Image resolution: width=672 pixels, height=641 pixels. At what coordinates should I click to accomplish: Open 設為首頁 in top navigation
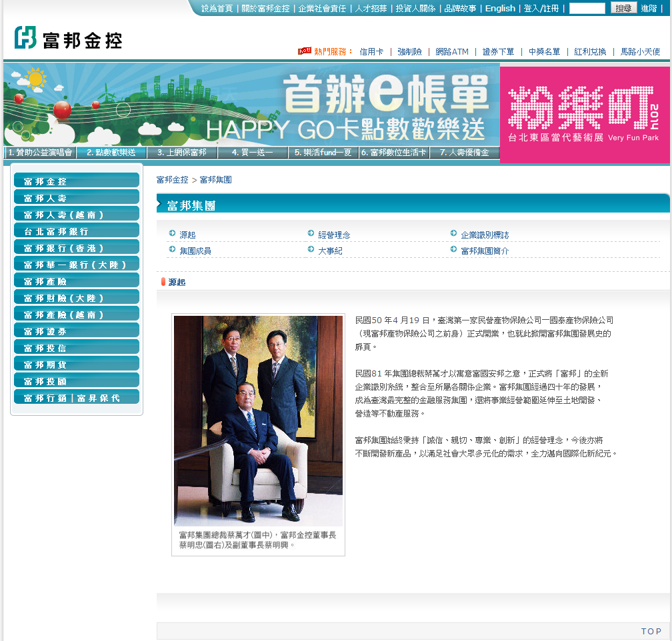pos(217,9)
